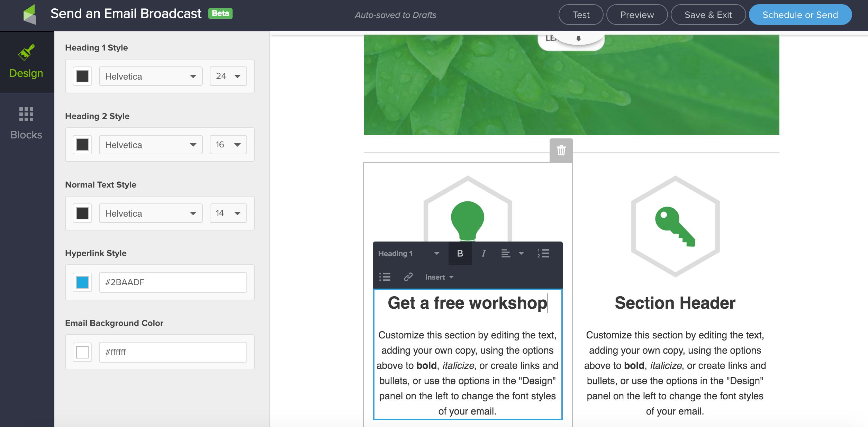Click the Email Background Color hex field
Image resolution: width=868 pixels, height=427 pixels.
coord(173,352)
